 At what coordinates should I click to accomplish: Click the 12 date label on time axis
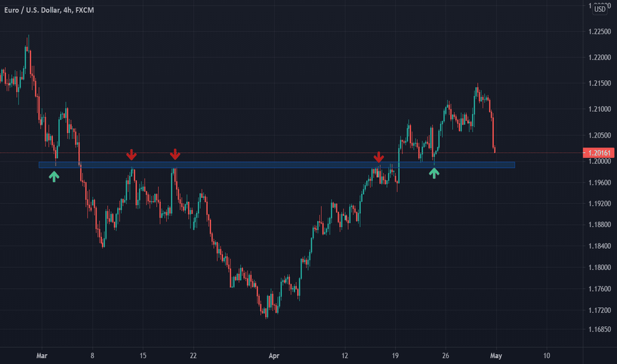(x=345, y=356)
